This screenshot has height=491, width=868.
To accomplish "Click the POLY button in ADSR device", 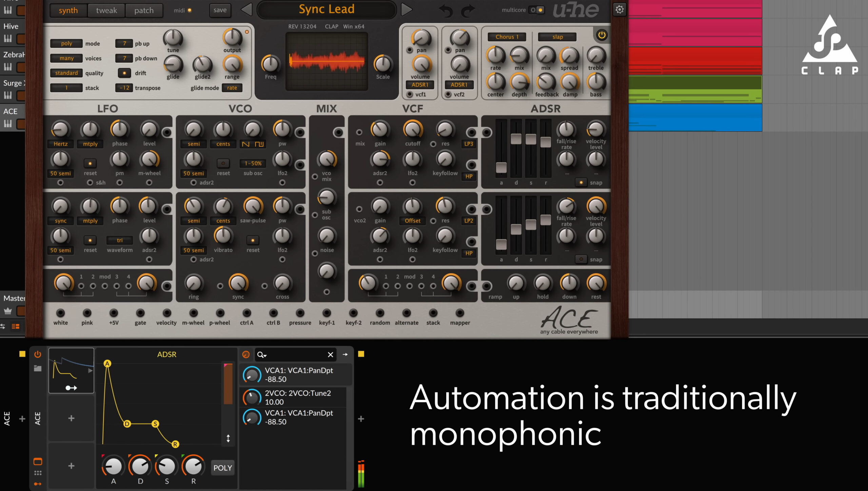I will click(222, 468).
